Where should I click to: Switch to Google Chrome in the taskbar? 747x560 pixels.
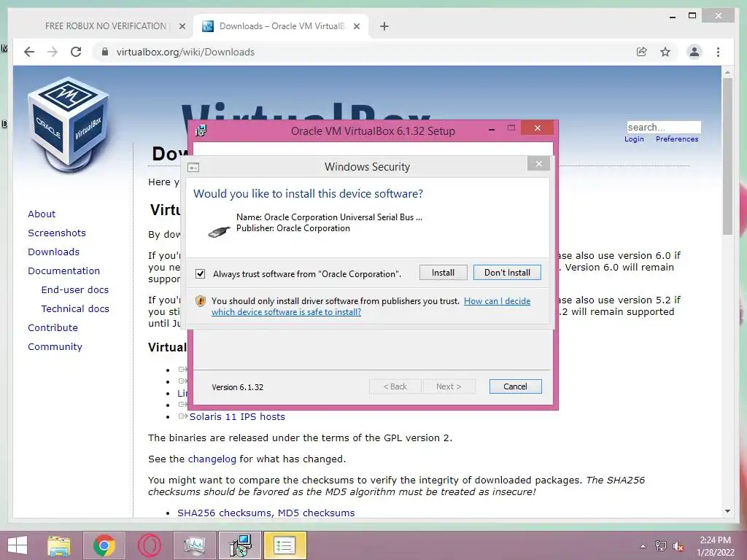pos(104,545)
